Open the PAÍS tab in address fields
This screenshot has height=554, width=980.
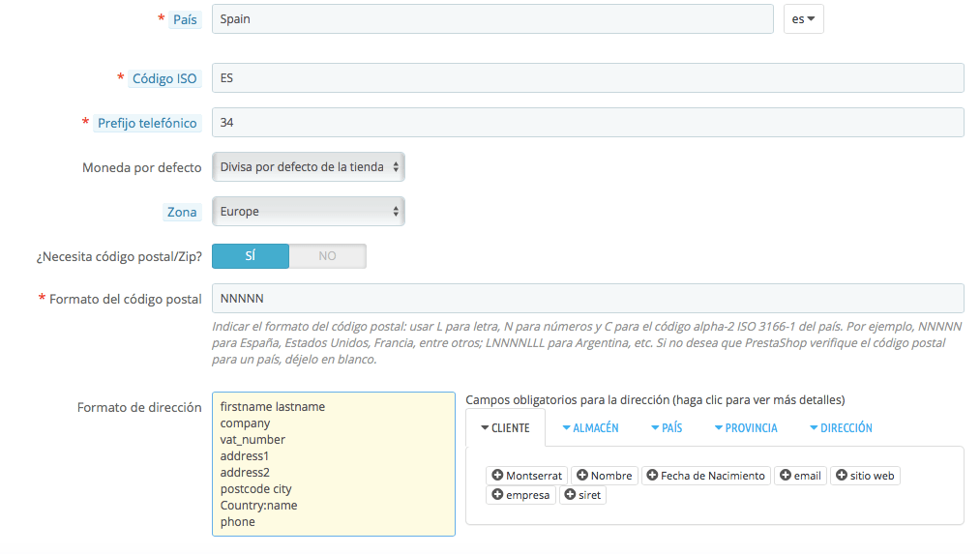[x=667, y=428]
